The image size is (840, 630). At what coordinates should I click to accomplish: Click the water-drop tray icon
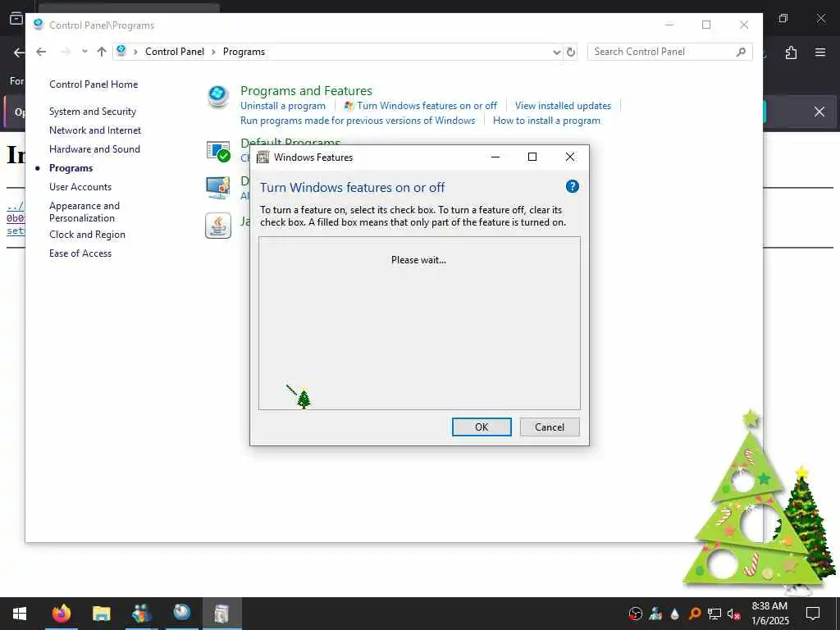point(675,614)
